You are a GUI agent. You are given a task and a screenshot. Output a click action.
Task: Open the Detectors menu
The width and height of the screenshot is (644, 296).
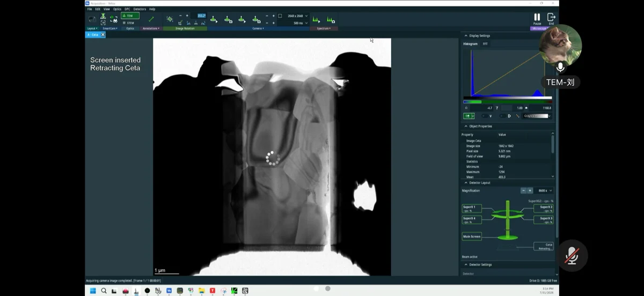[x=140, y=9]
